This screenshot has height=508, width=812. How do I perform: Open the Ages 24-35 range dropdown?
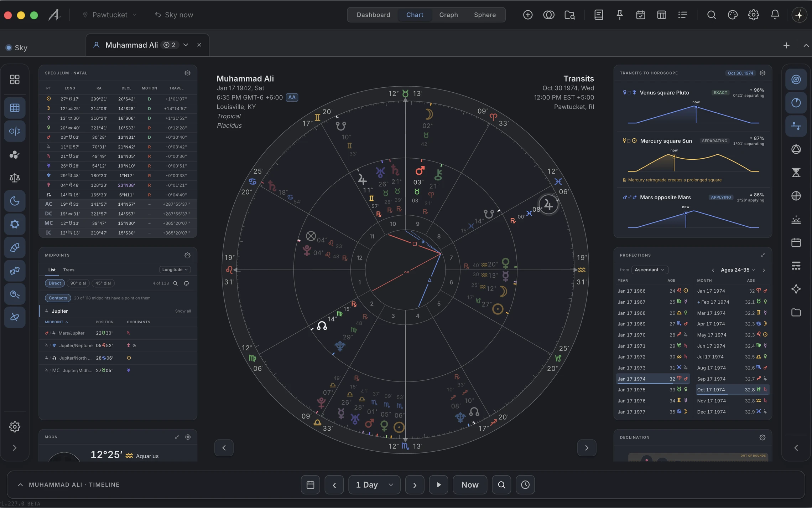pyautogui.click(x=738, y=270)
